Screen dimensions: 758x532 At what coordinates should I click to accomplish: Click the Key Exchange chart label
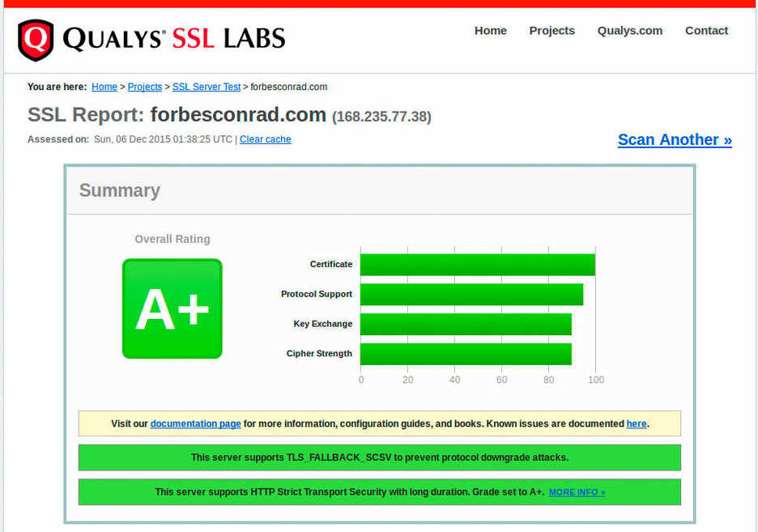323,324
